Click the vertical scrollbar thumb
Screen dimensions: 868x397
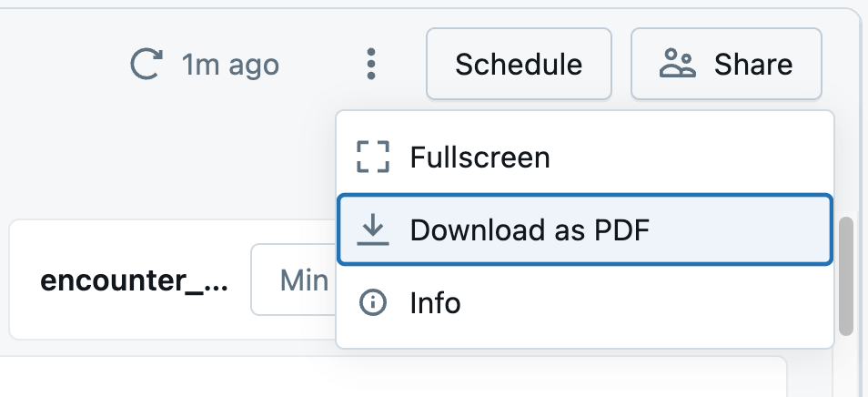(x=846, y=275)
